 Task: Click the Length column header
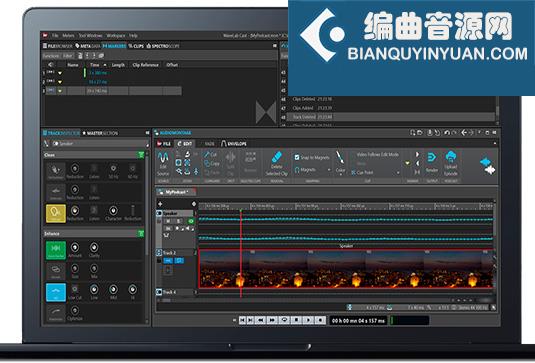click(x=118, y=65)
